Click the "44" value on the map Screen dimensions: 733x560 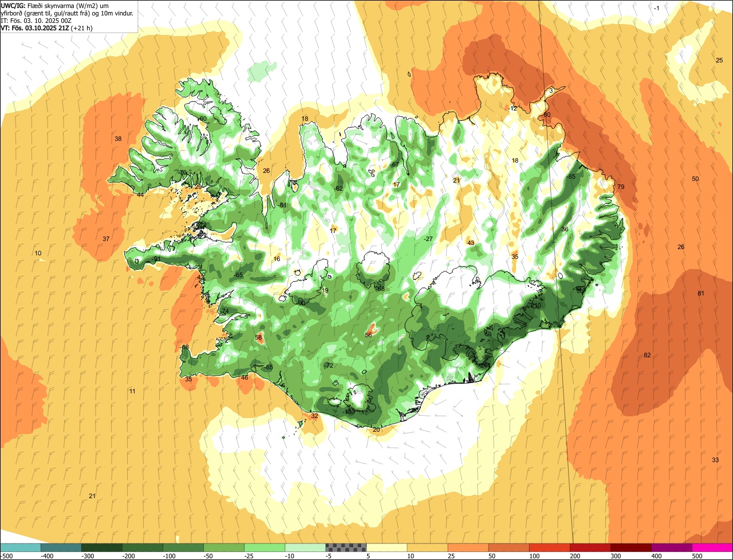pos(140,195)
